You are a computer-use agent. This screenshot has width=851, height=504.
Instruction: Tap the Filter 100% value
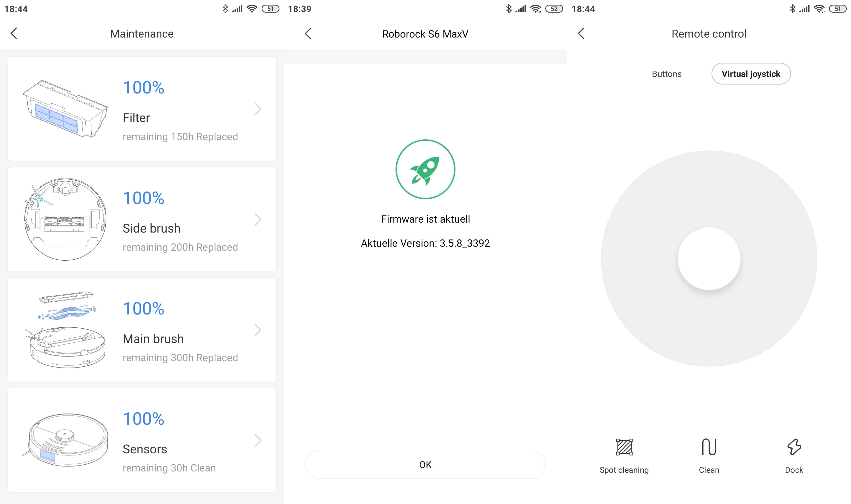pyautogui.click(x=143, y=87)
